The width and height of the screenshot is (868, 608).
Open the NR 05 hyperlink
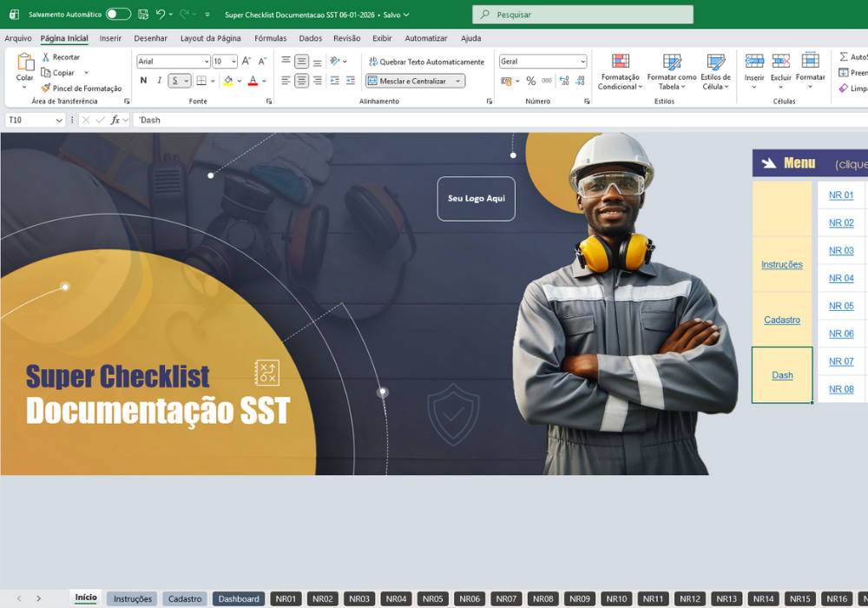(841, 306)
